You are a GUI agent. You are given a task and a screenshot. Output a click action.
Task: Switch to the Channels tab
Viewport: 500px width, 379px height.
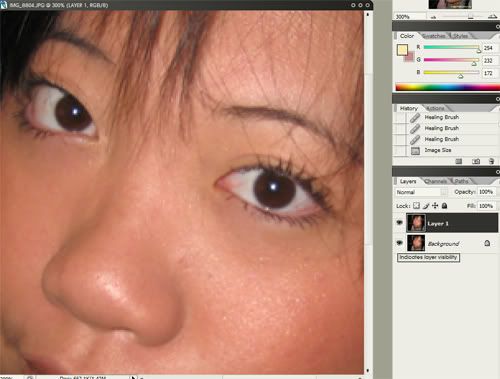[436, 181]
